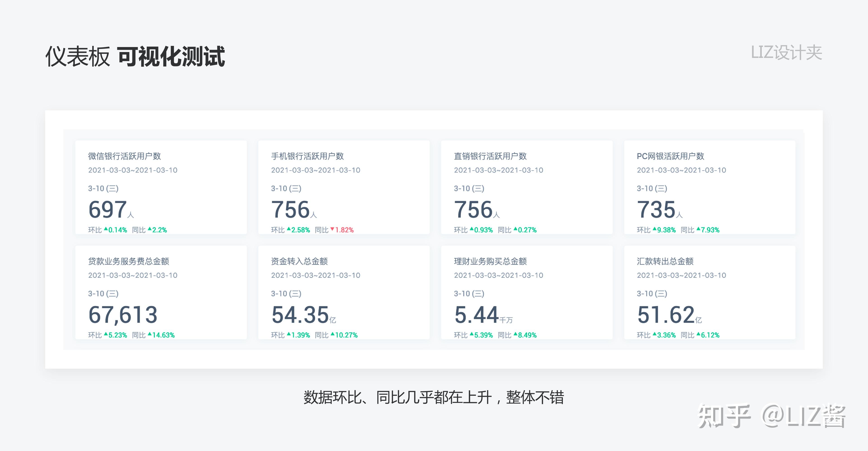Screen dimensions: 868x451
Task: Click green up arrow beside 9.38%
Action: click(x=654, y=229)
